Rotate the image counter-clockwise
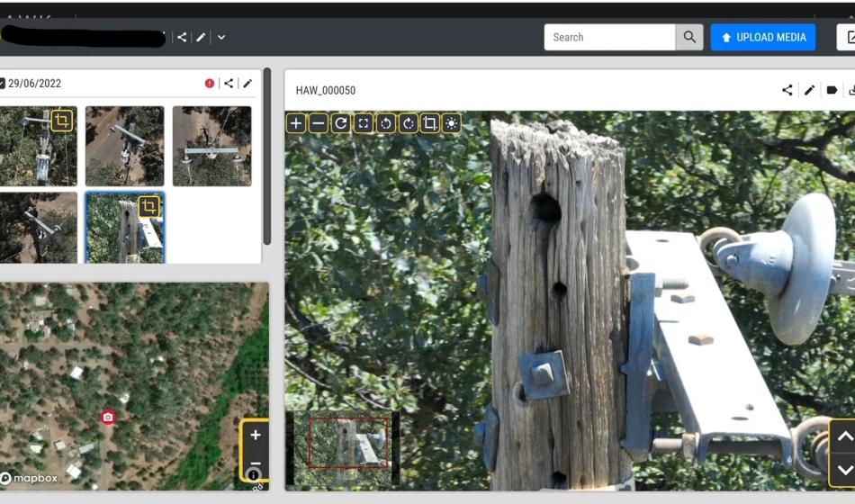 tap(386, 123)
